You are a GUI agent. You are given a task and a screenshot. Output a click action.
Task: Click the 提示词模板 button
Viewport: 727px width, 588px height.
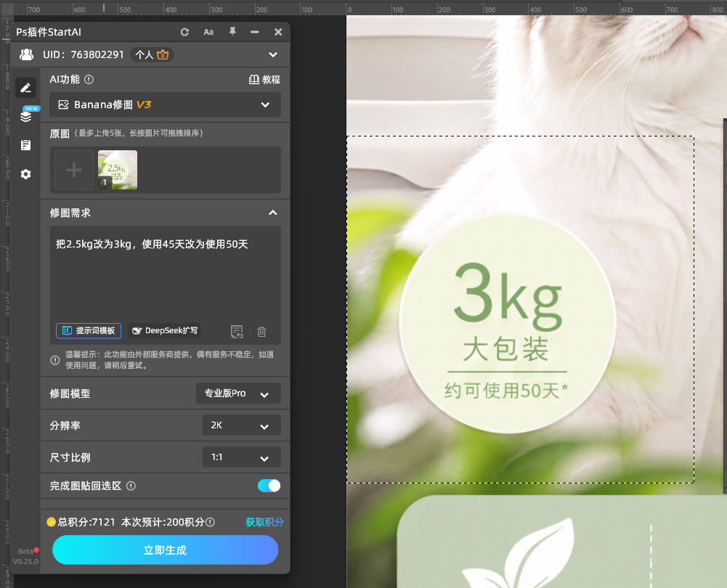pos(89,331)
